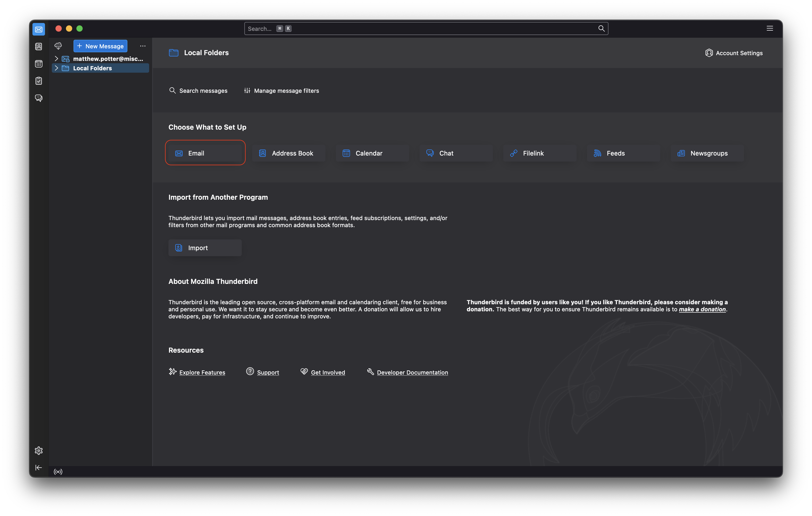
Task: Open the Tasks space in sidebar
Action: (39, 81)
